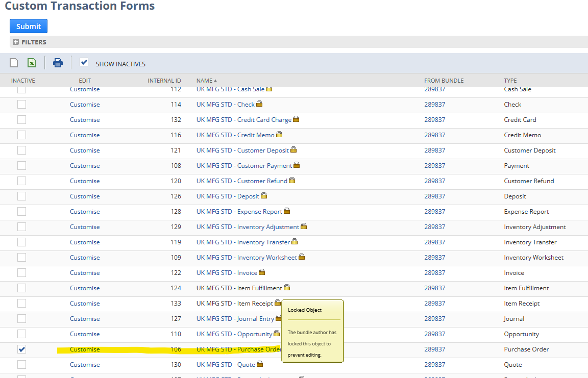
Task: Tick inactive box for Item Receipt
Action: (x=22, y=303)
